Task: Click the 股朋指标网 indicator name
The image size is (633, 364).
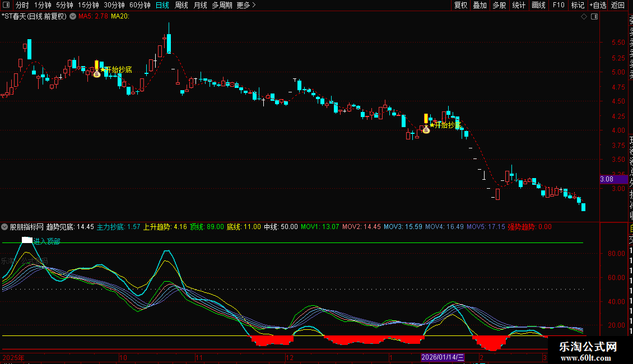Action: coord(27,227)
